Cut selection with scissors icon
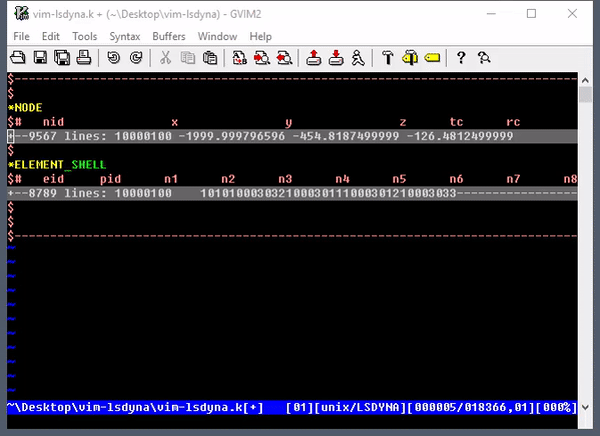 point(165,58)
